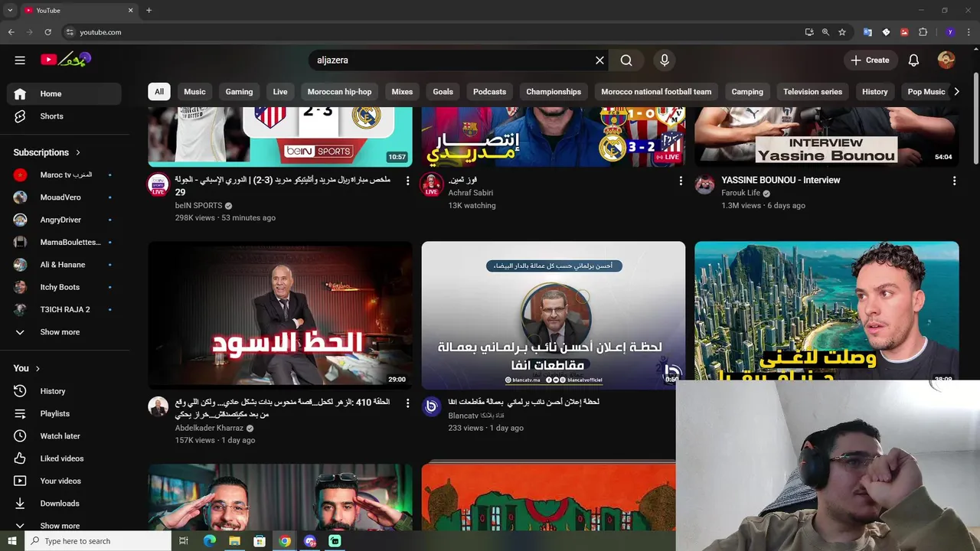Open YASSINE BOUNOU - Interview title

click(781, 180)
